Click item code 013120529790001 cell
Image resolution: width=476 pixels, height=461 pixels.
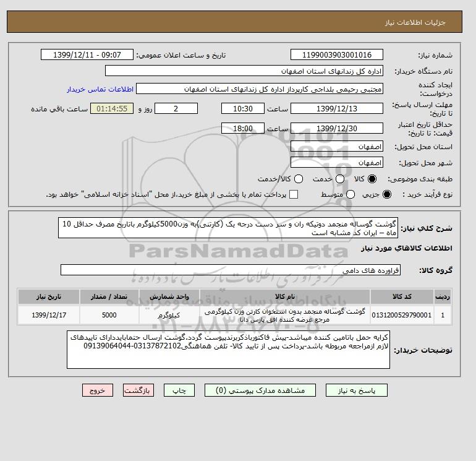coord(402,315)
